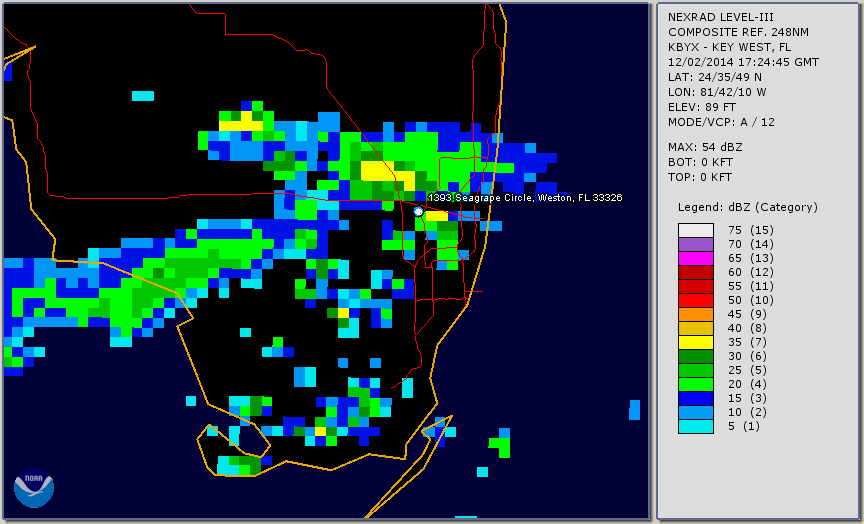Click the 'KBYX - KEY WEST, FL' station text
Screen dimensions: 864x524
pos(729,47)
